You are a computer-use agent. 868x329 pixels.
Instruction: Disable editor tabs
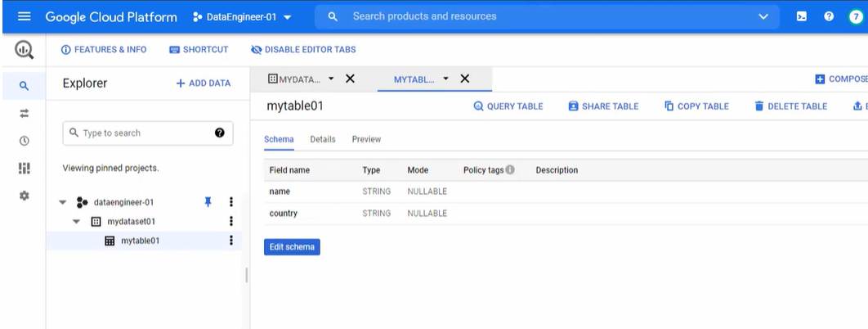tap(303, 50)
